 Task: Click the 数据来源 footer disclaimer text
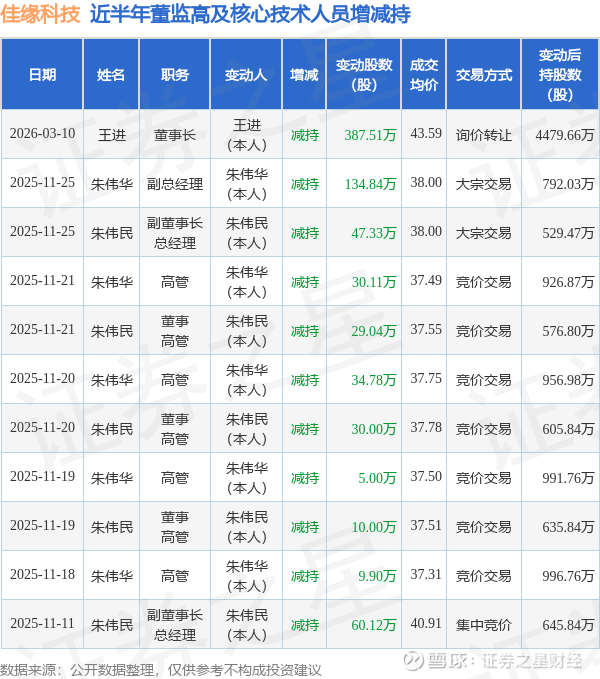tap(161, 670)
